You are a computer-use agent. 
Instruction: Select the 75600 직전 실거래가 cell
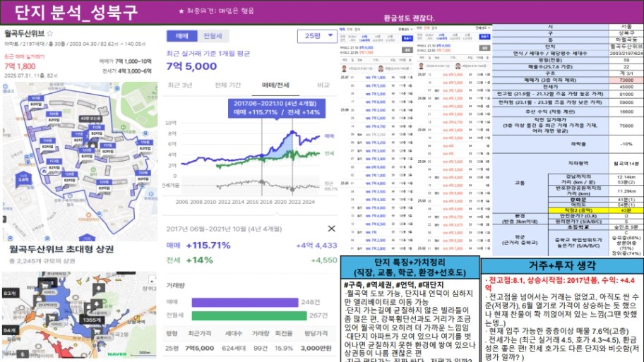(626, 126)
